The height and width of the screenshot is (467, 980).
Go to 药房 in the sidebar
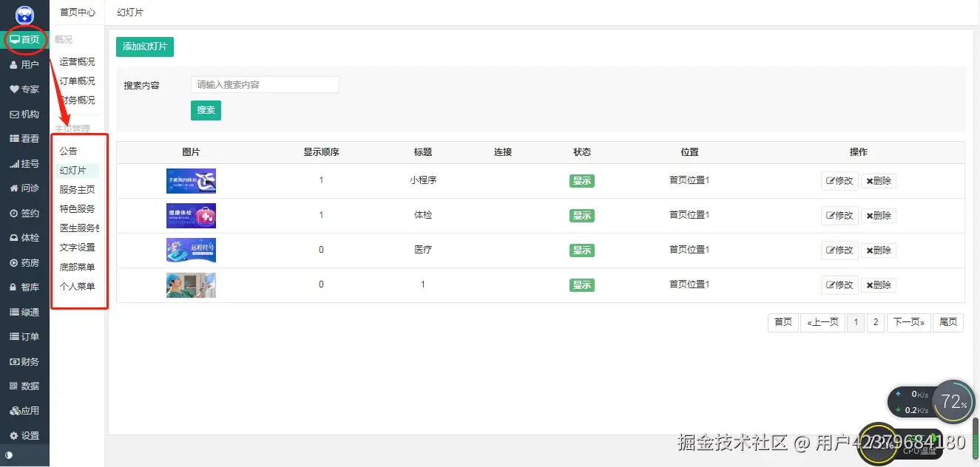pos(24,263)
